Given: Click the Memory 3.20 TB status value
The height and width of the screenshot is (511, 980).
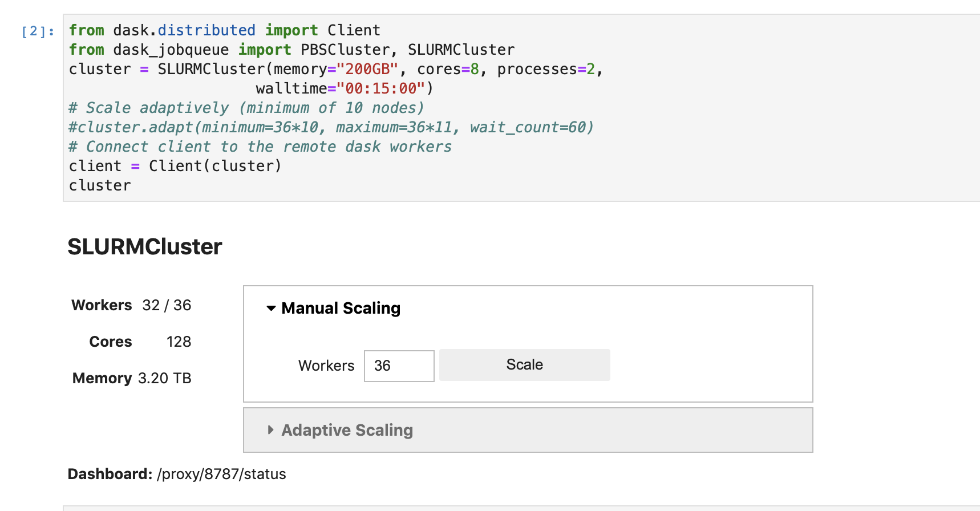Looking at the screenshot, I should pos(164,378).
